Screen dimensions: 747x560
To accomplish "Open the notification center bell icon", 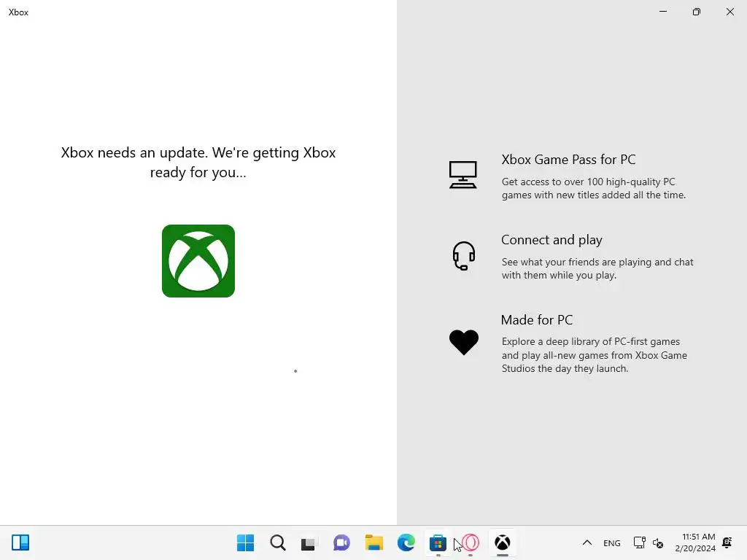I will pos(727,542).
